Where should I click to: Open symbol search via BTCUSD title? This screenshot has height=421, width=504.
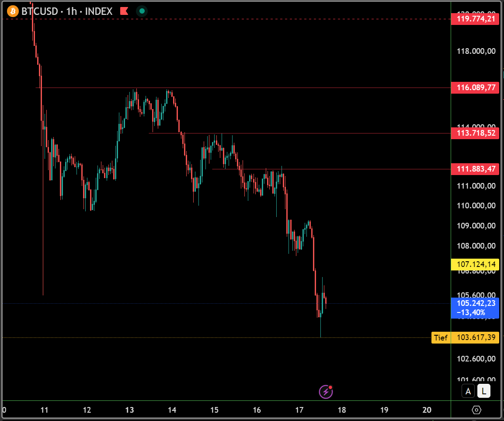coord(40,11)
